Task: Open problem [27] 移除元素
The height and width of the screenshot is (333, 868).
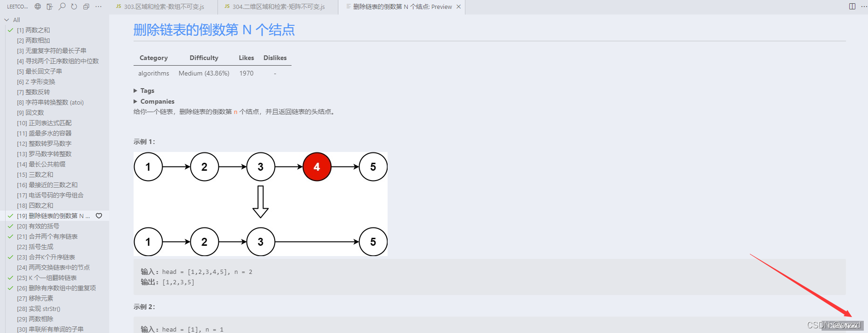Action: click(35, 298)
